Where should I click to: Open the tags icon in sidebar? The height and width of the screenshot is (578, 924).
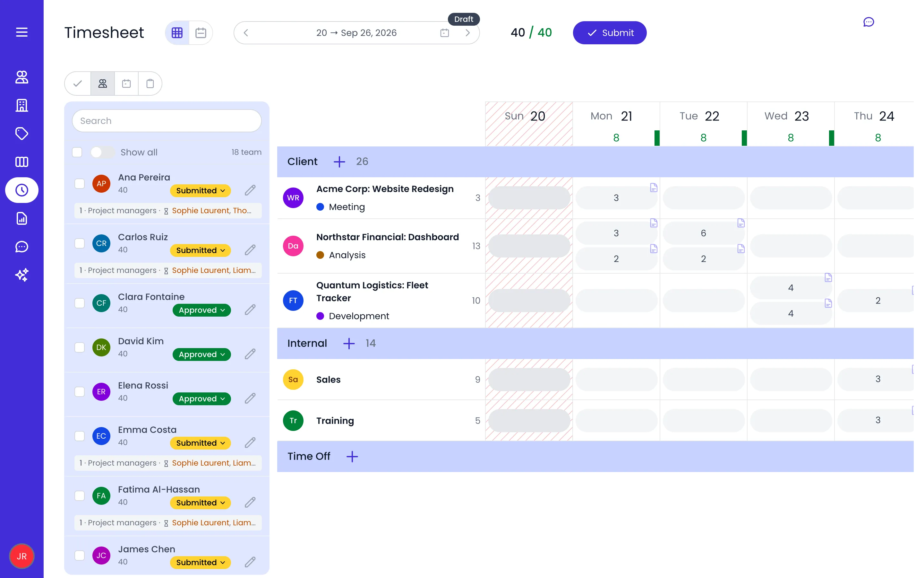coord(22,133)
